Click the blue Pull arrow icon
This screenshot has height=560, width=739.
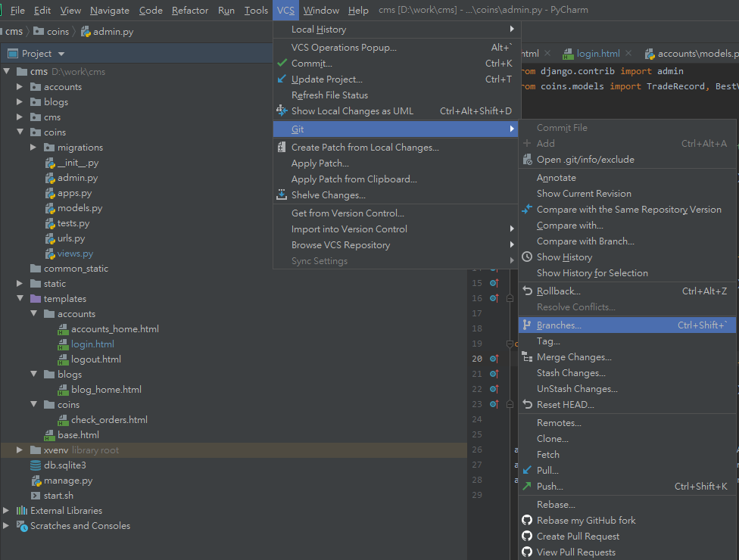point(527,470)
